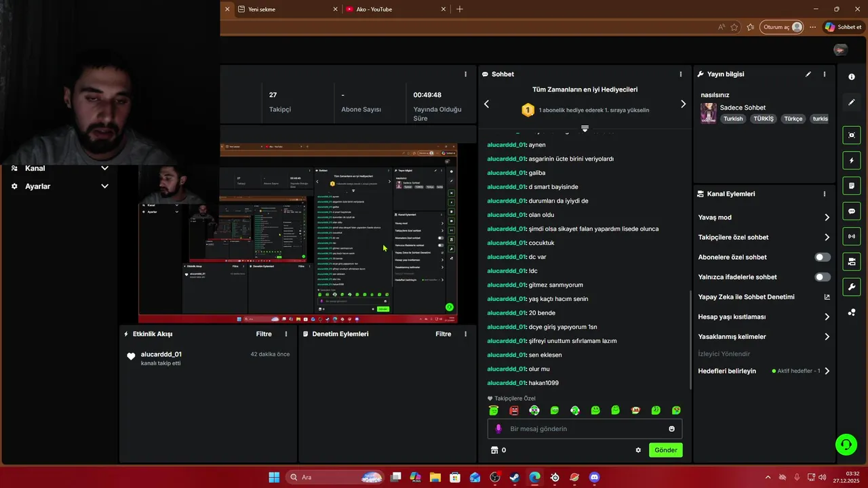Open the Windows Start menu
This screenshot has height=488, width=868.
[x=274, y=477]
